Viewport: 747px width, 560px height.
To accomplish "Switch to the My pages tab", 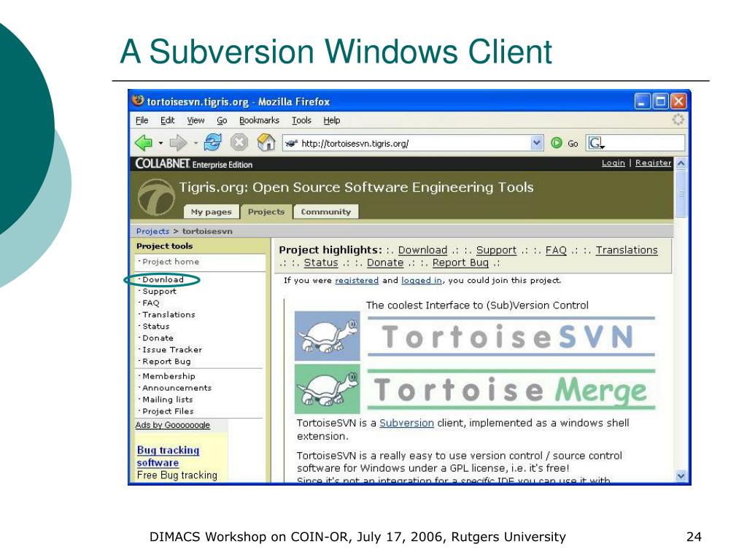I will 211,212.
